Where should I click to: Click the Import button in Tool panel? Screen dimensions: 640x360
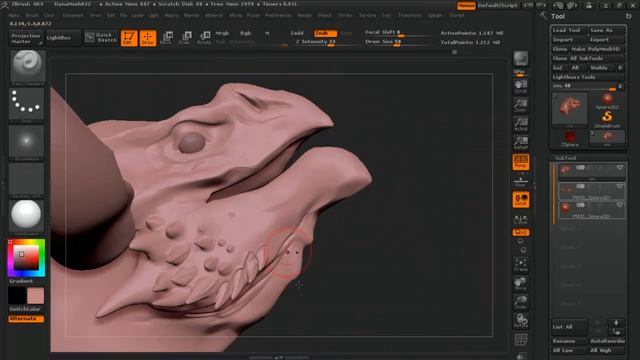pyautogui.click(x=569, y=40)
